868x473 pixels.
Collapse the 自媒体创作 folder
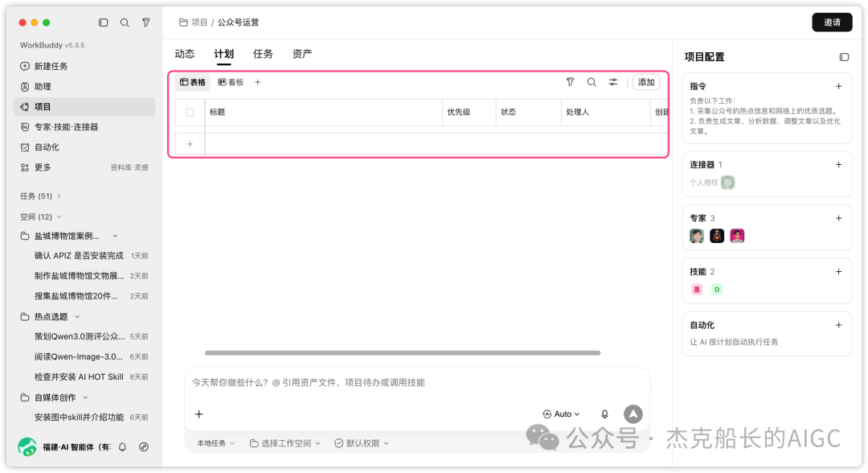[x=85, y=397]
